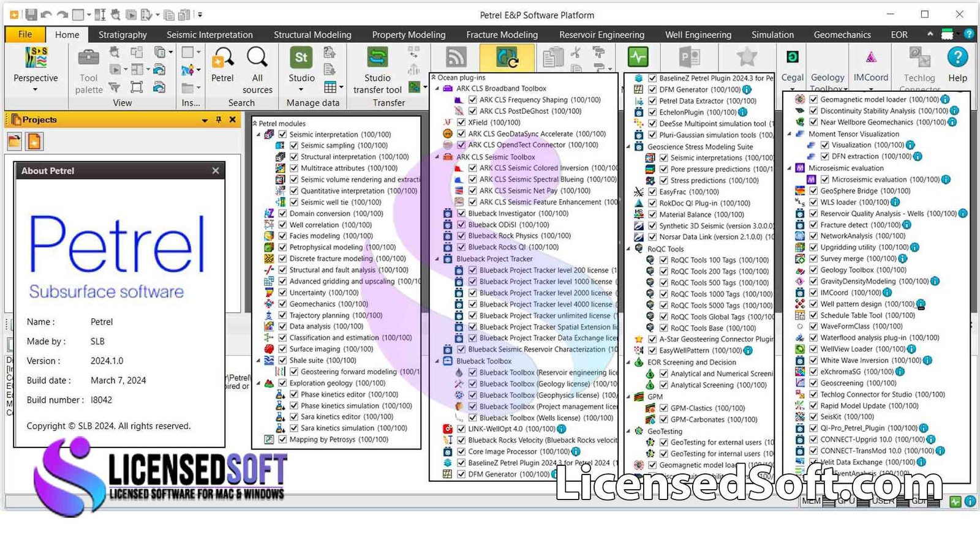Select the Shale suite (100/100) row
Image resolution: width=980 pixels, height=551 pixels.
tap(323, 361)
